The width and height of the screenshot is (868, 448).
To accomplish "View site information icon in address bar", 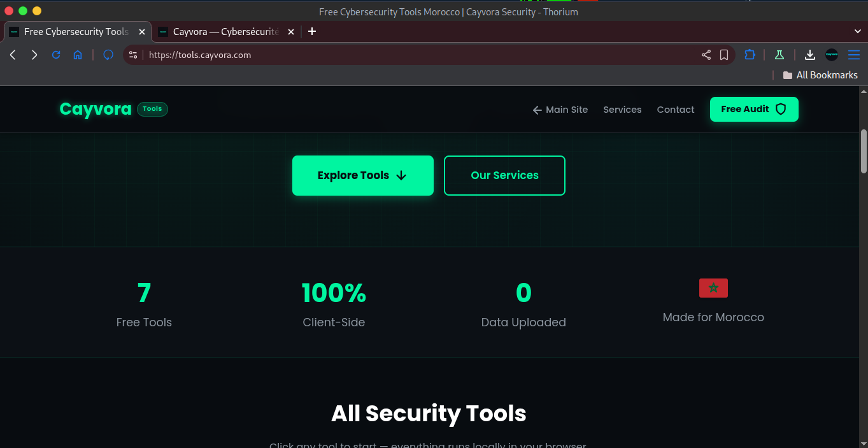I will pyautogui.click(x=132, y=55).
